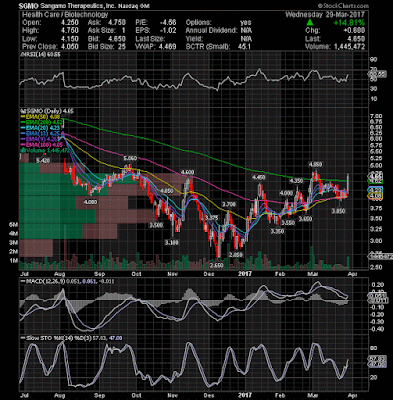Click the 2.650 December low annotation
393x400 pixels.
216,265
